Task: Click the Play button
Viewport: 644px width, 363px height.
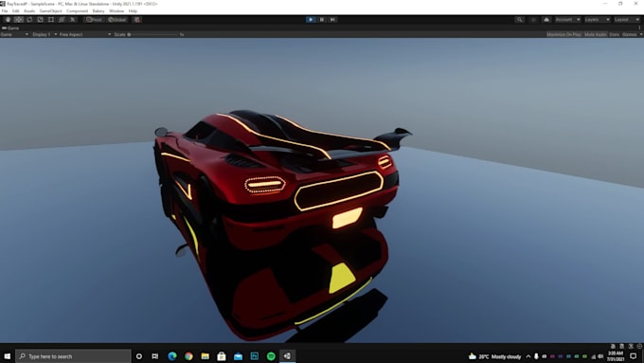Action: [311, 19]
